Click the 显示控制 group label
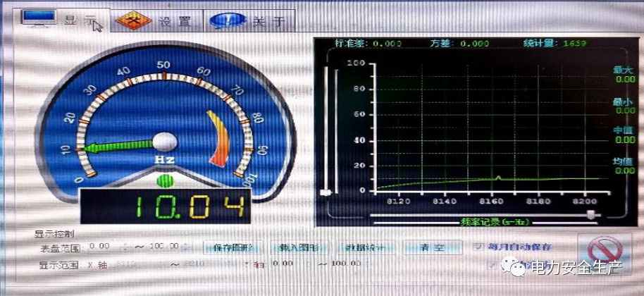 [x=54, y=235]
